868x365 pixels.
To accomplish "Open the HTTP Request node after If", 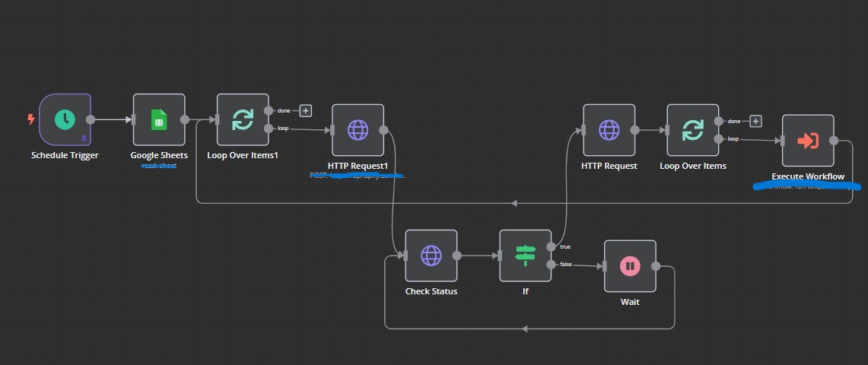I will [609, 130].
